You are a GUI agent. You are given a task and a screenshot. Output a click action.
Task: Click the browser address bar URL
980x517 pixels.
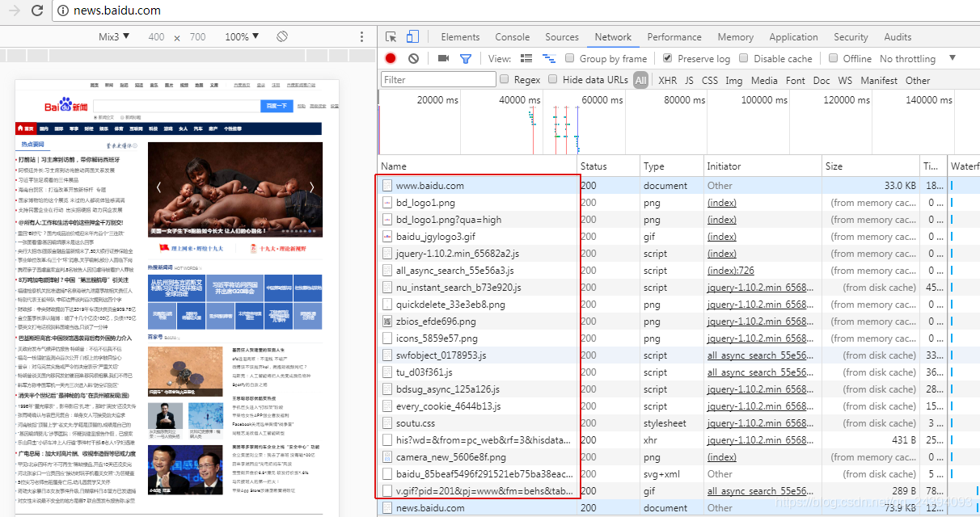[116, 11]
